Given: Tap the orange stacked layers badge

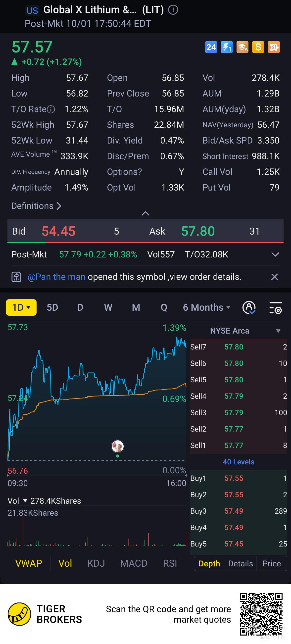Looking at the screenshot, I should [x=242, y=47].
